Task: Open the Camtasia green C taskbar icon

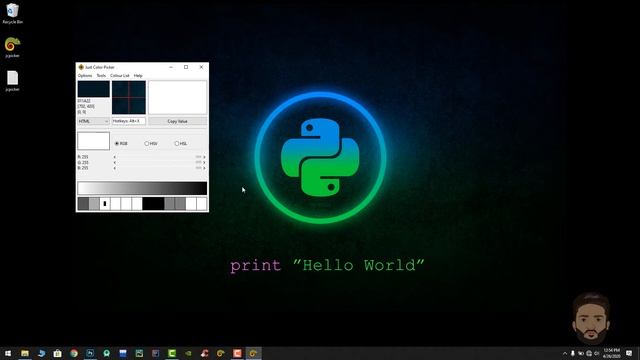Action: pos(172,353)
